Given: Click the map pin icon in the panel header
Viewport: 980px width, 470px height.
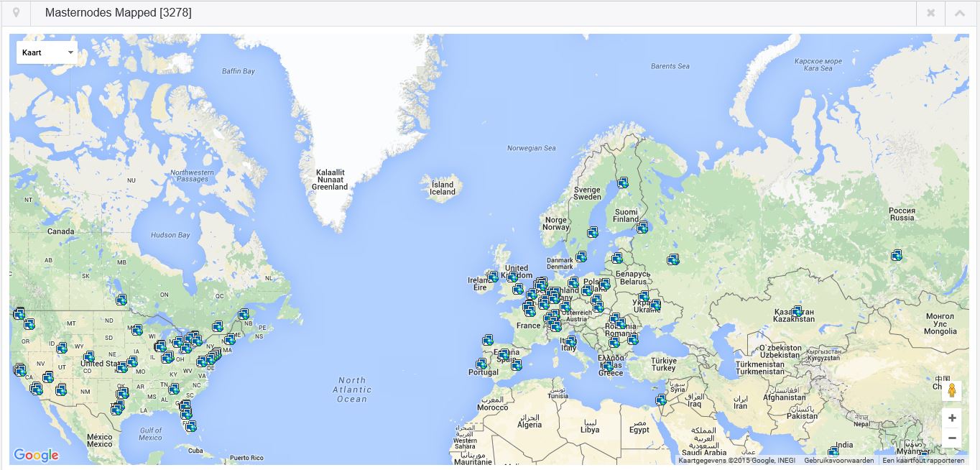Looking at the screenshot, I should (16, 13).
